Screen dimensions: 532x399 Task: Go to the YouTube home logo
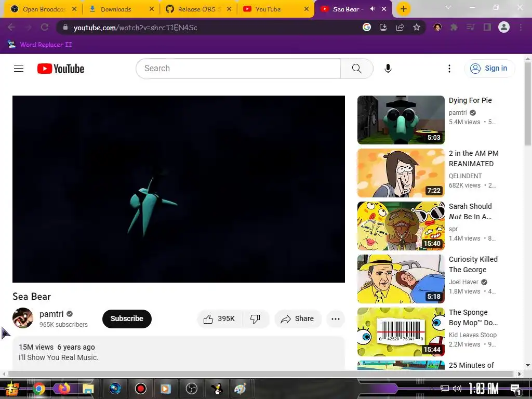point(61,69)
